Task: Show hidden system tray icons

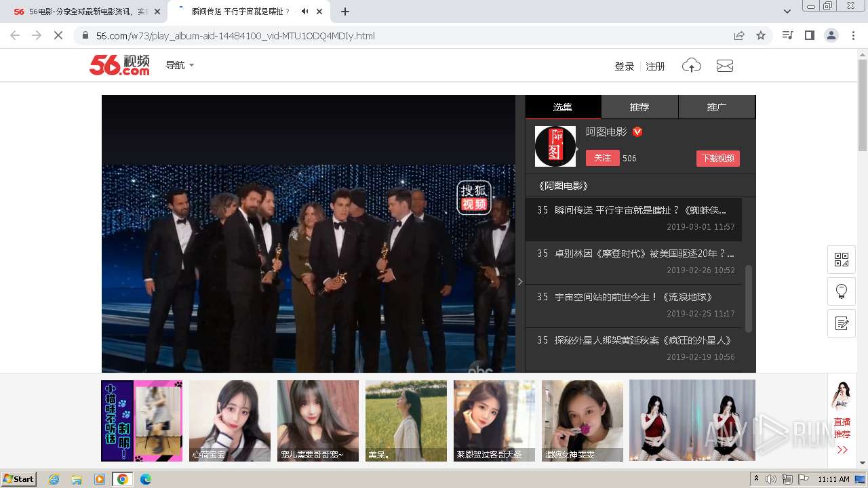Action: point(756,479)
